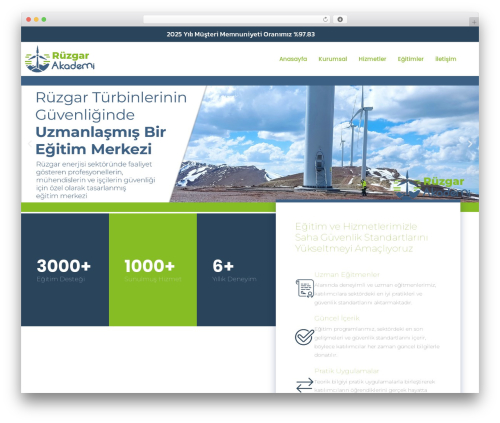The image size is (500, 423).
Task: Click the Uzman Eğitmenler heading
Action: tap(347, 275)
